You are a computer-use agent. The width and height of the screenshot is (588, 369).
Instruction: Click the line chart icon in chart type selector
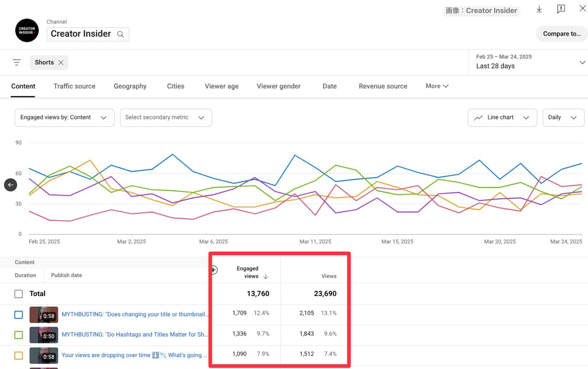pos(478,118)
